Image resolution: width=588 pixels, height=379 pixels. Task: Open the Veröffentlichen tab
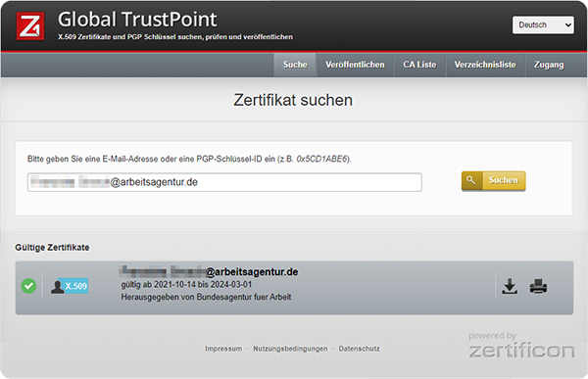pyautogui.click(x=355, y=65)
